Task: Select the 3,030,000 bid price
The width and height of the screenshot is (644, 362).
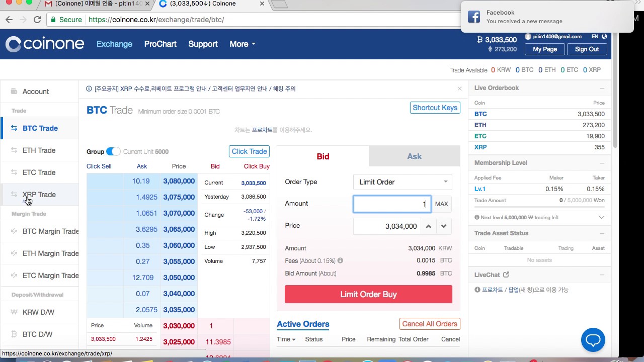Action: [179, 326]
